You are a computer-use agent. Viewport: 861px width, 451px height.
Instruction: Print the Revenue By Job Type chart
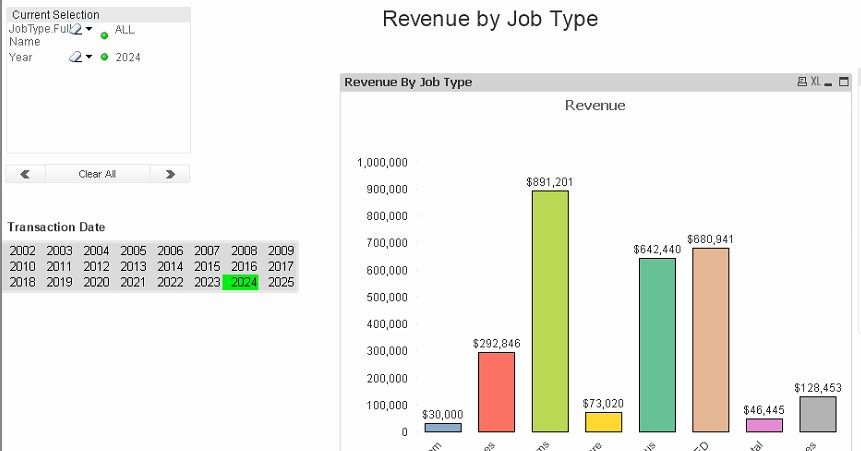click(802, 82)
